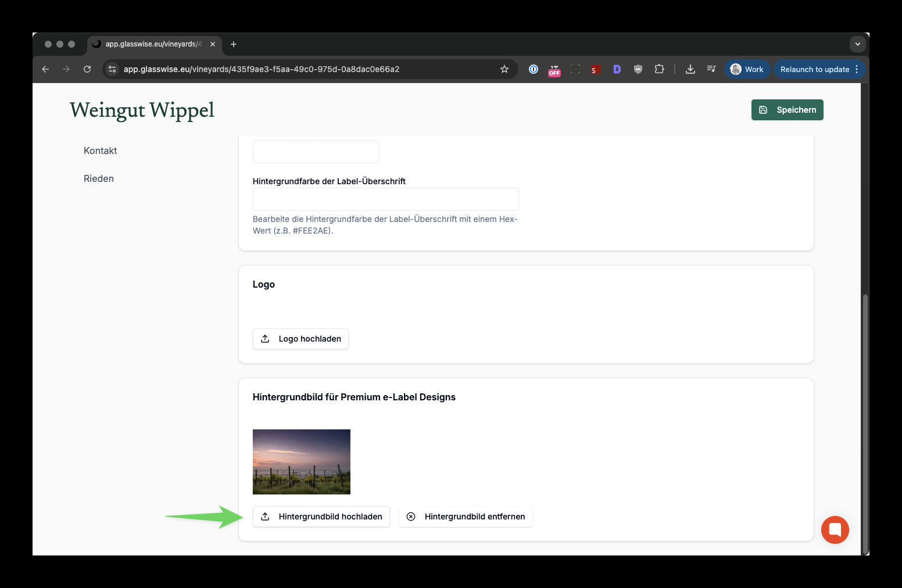The image size is (902, 588).
Task: Upload a logo with Logo hochladen
Action: (x=300, y=339)
